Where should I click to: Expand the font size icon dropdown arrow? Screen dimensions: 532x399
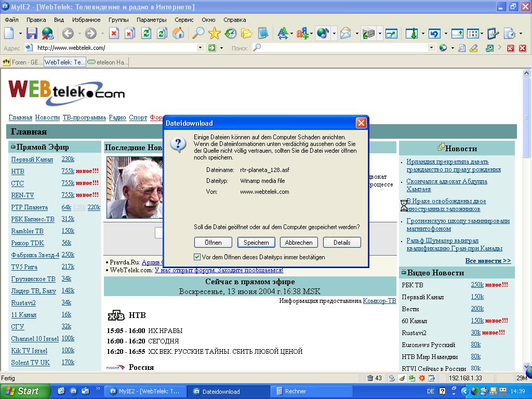(291, 34)
